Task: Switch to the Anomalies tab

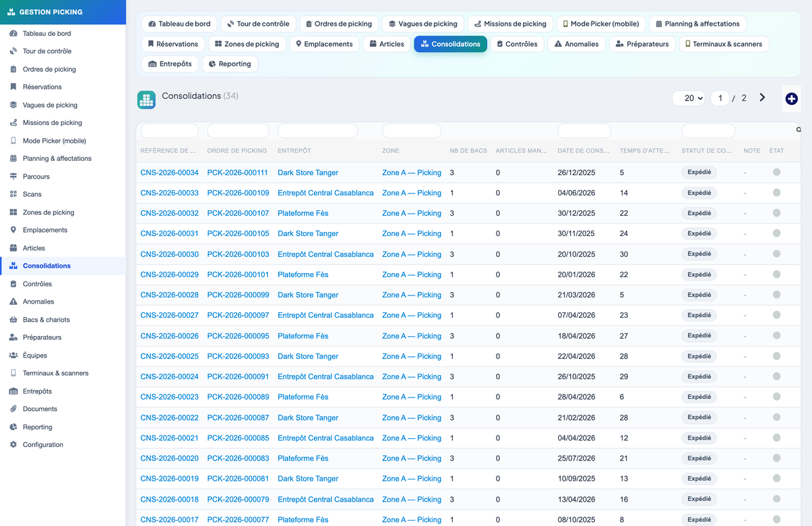Action: 576,44
